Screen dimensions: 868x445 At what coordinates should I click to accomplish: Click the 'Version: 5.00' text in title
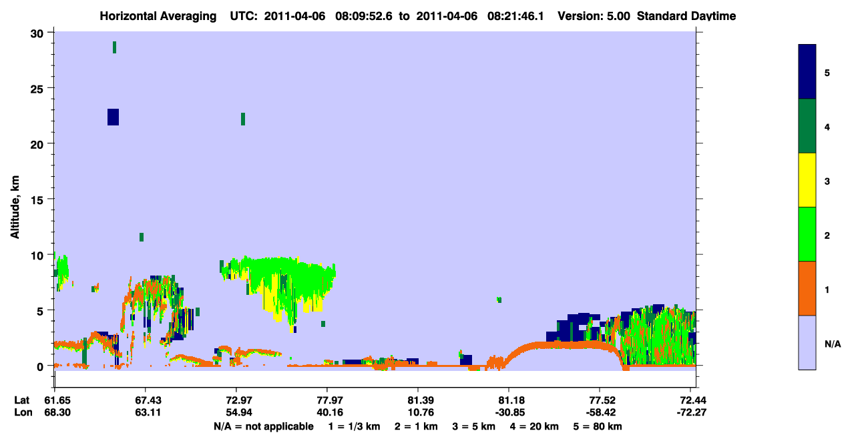coord(592,16)
